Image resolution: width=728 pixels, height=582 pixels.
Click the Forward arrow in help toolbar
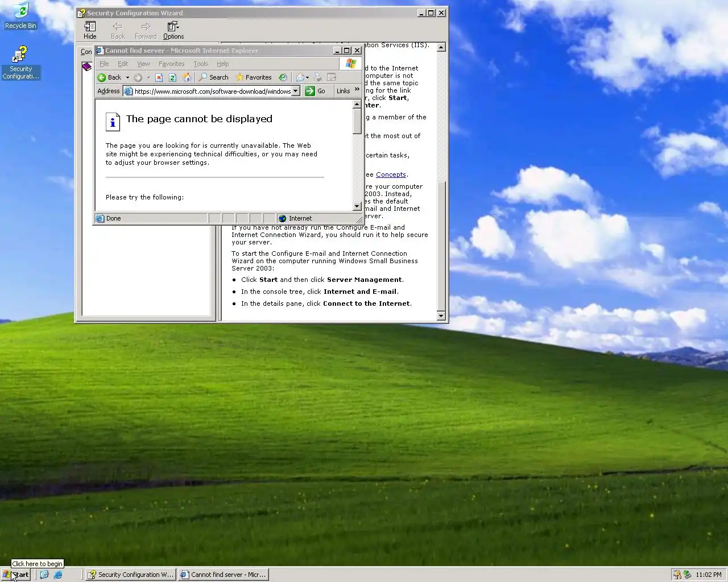pyautogui.click(x=146, y=31)
